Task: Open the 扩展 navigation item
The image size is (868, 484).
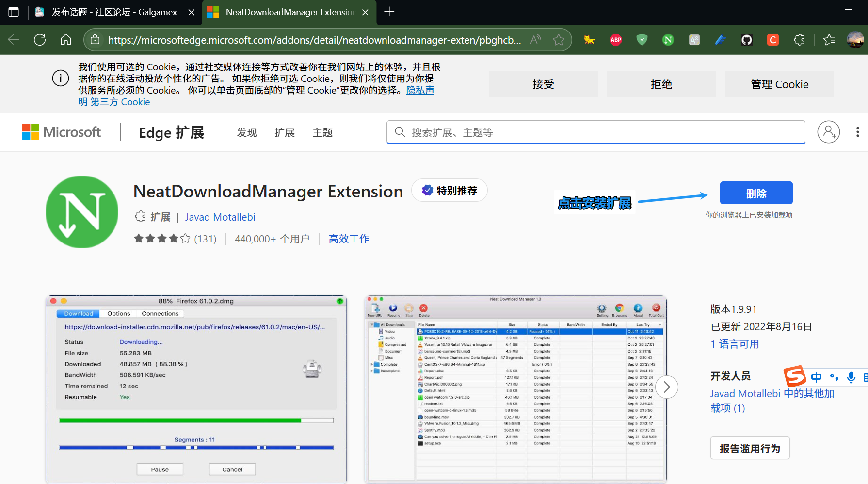Action: 285,132
